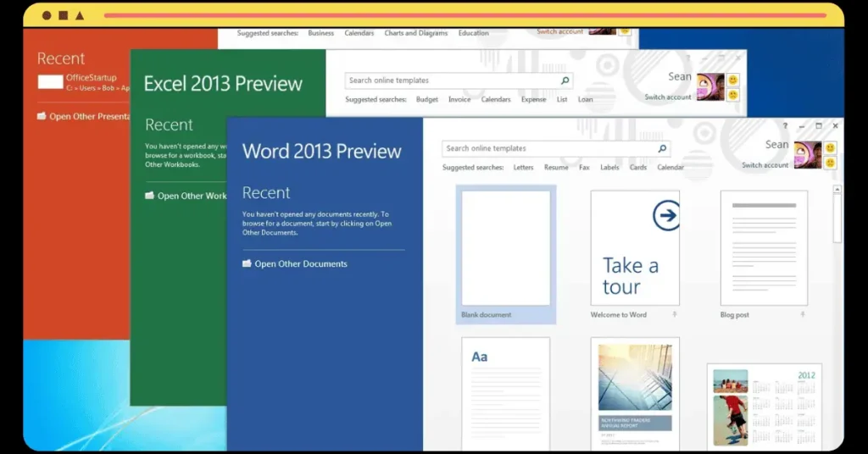Image resolution: width=868 pixels, height=454 pixels.
Task: Click the Fax suggested search in Word
Action: [x=584, y=167]
